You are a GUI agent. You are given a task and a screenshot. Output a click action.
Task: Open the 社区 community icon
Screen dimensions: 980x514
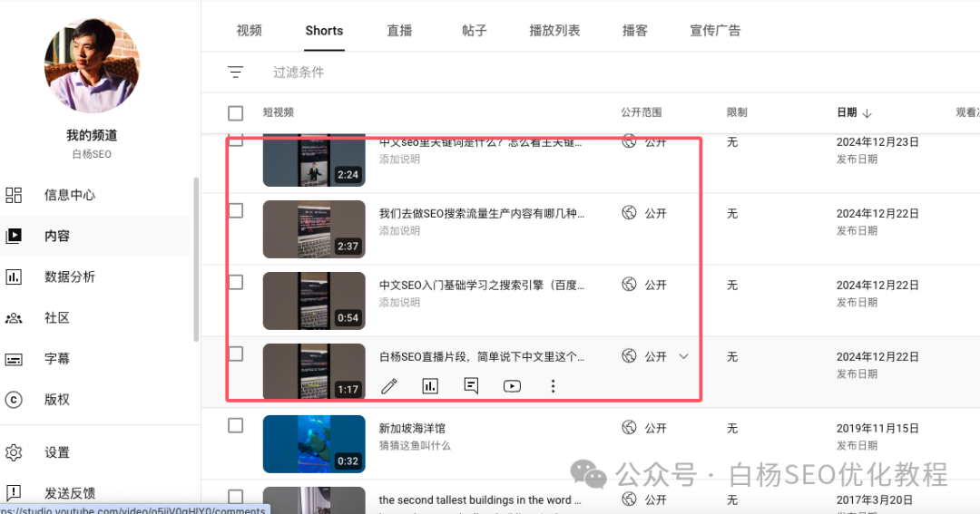click(x=14, y=318)
